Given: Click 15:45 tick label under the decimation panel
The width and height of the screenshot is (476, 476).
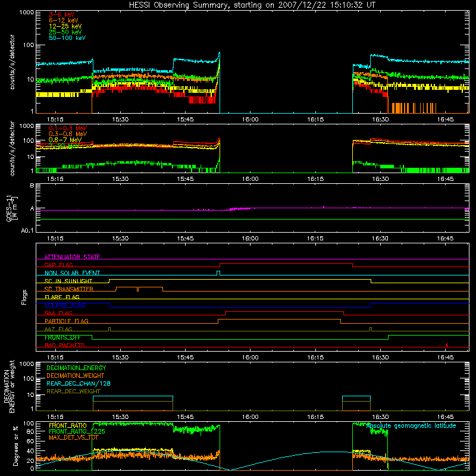Looking at the screenshot, I should (185, 417).
